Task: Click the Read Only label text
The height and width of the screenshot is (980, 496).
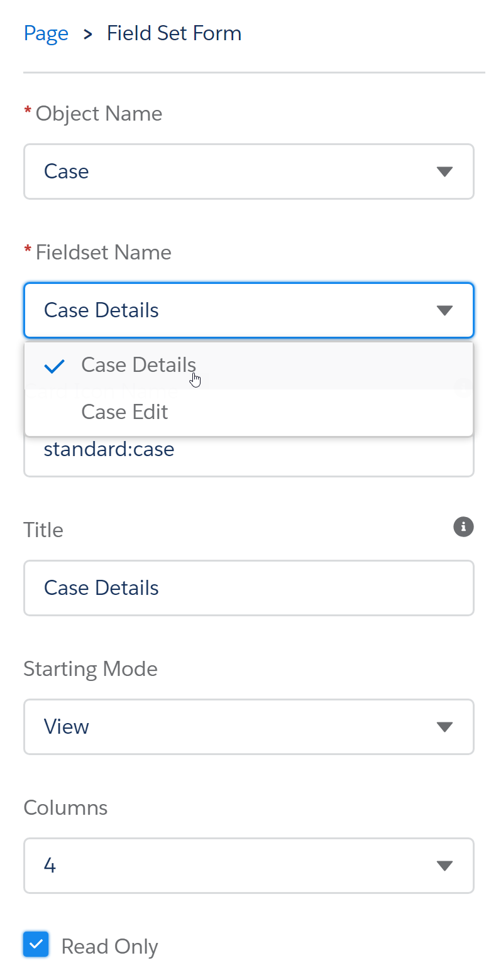Action: [110, 947]
